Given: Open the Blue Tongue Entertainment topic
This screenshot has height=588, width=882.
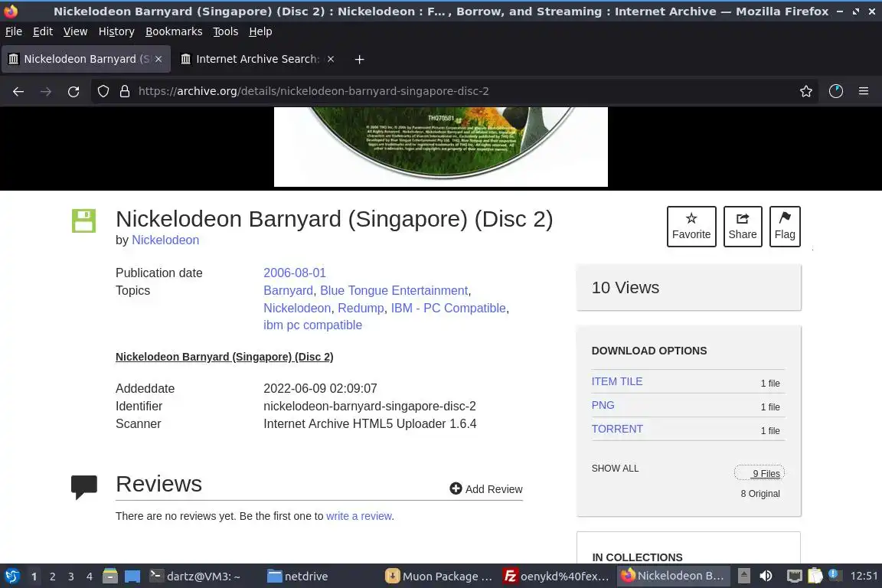Looking at the screenshot, I should (394, 290).
